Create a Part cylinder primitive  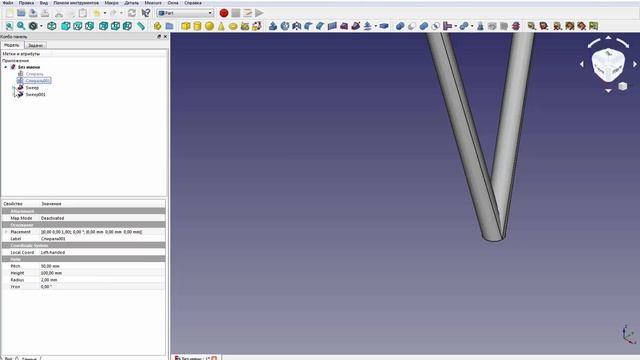click(198, 26)
